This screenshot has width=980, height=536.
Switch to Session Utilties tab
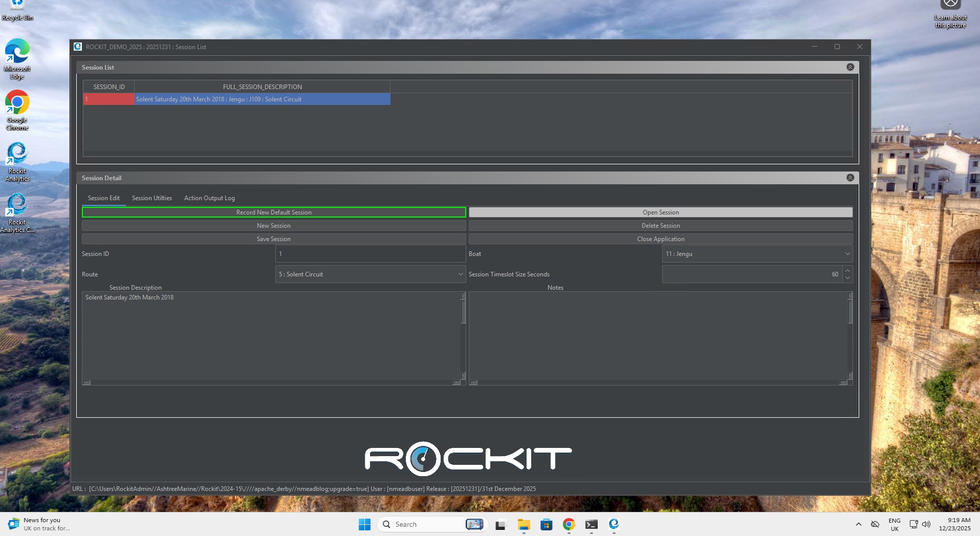(x=151, y=198)
